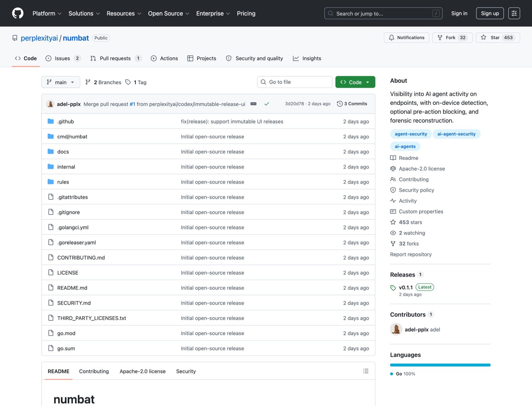The image size is (532, 406).
Task: Click the Search or jump to box
Action: click(x=383, y=13)
